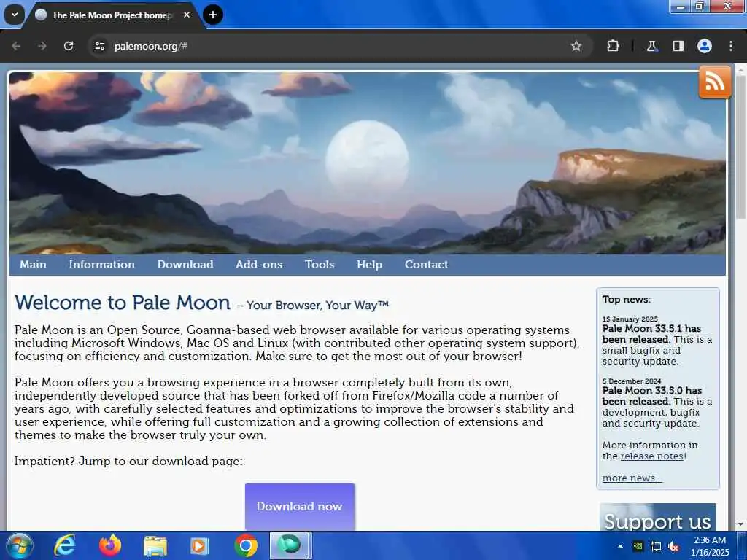Open the RSS feed icon
747x560 pixels.
coord(715,82)
